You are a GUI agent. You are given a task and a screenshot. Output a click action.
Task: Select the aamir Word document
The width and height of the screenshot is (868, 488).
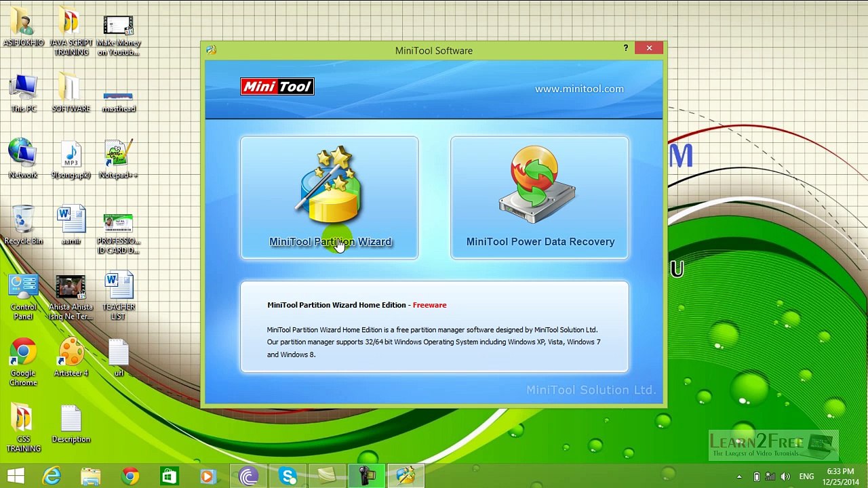(71, 226)
